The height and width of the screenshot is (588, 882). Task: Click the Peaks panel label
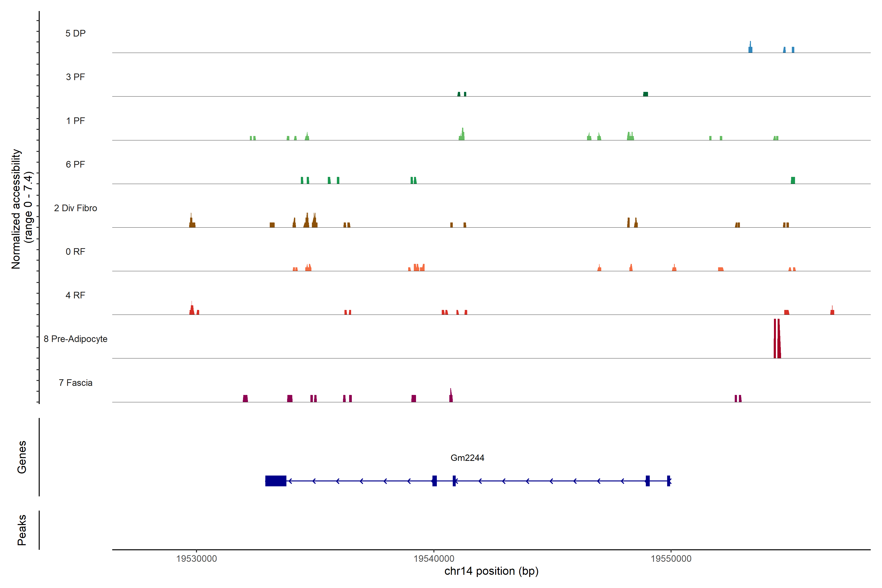tap(22, 529)
